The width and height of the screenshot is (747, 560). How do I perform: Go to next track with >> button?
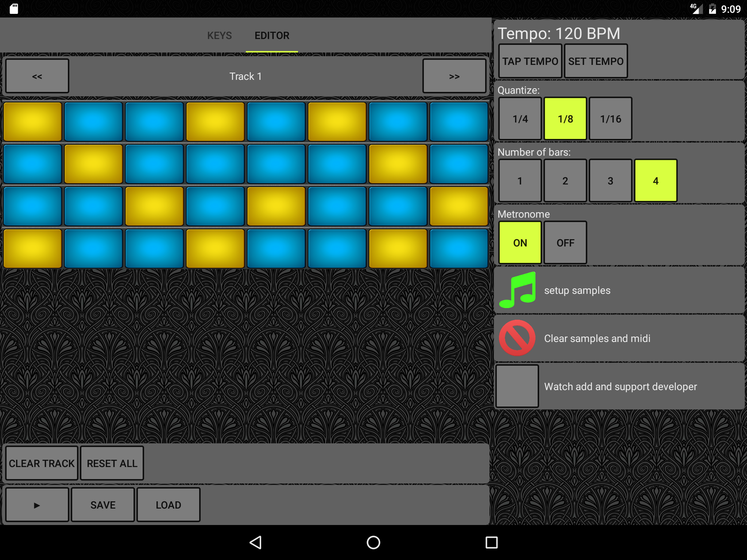(x=454, y=76)
